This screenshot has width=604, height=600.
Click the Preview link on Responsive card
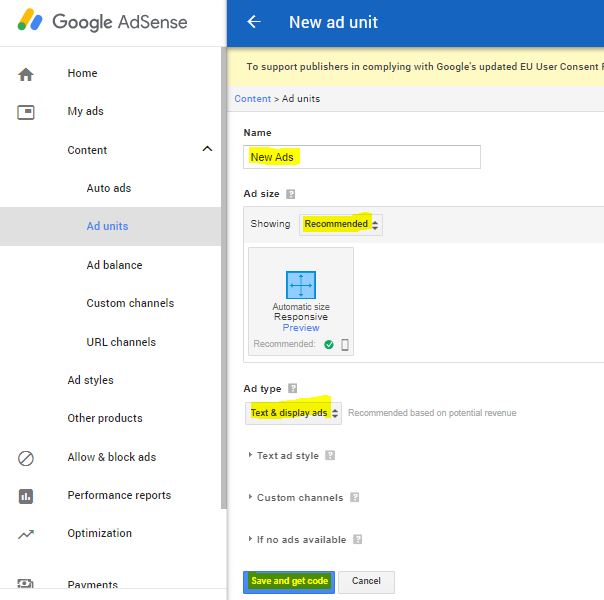tap(301, 328)
